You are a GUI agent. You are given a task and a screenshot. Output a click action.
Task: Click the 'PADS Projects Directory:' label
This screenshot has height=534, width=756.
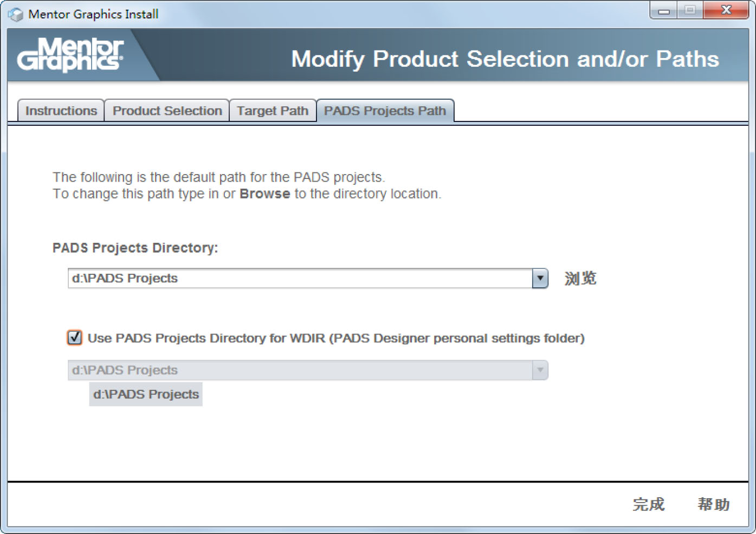(135, 248)
